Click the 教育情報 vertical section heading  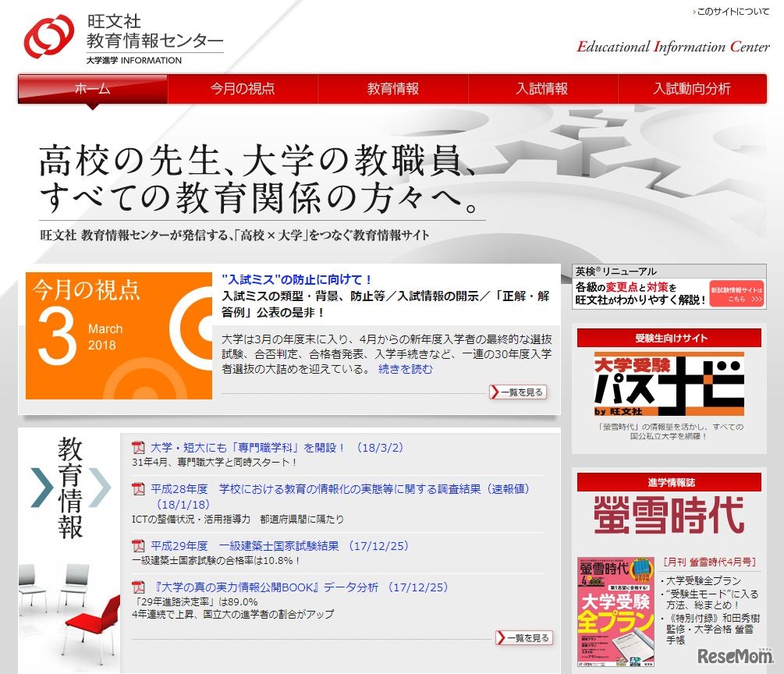[x=70, y=488]
